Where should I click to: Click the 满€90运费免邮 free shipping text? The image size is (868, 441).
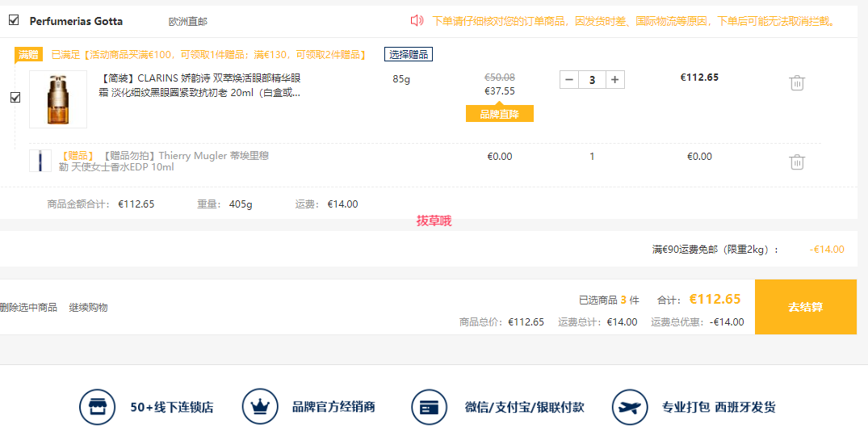[x=715, y=250]
